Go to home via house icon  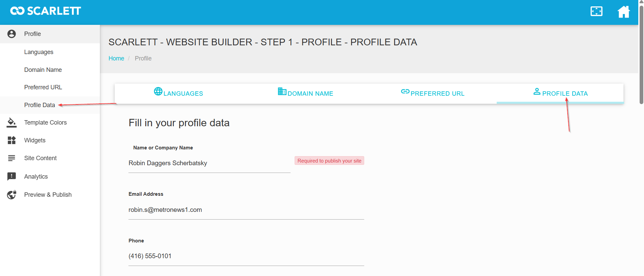623,12
